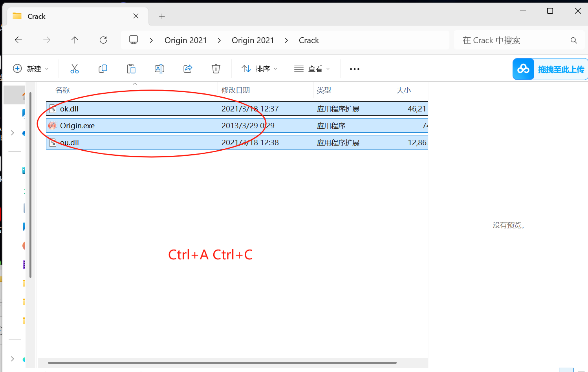Viewport: 588px width, 372px height.
Task: Click the Back navigation arrow
Action: click(18, 40)
